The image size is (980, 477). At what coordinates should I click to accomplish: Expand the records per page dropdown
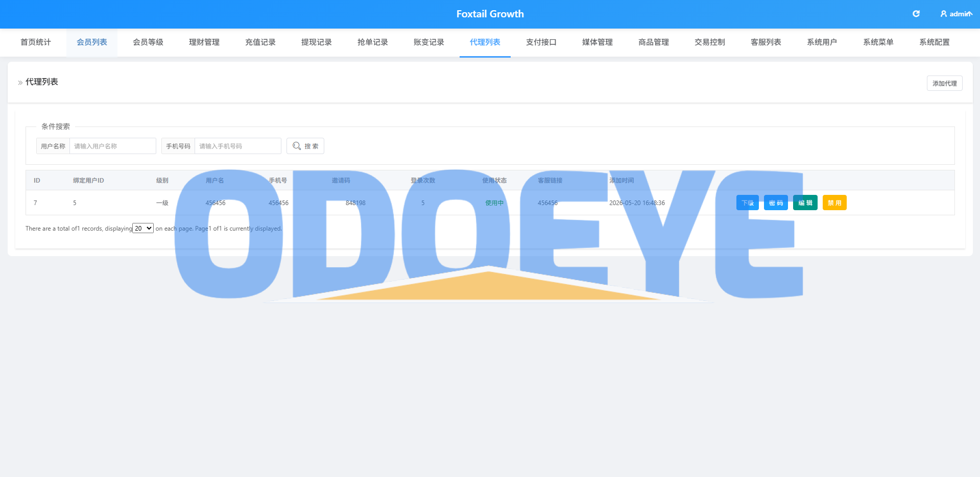[x=143, y=228]
